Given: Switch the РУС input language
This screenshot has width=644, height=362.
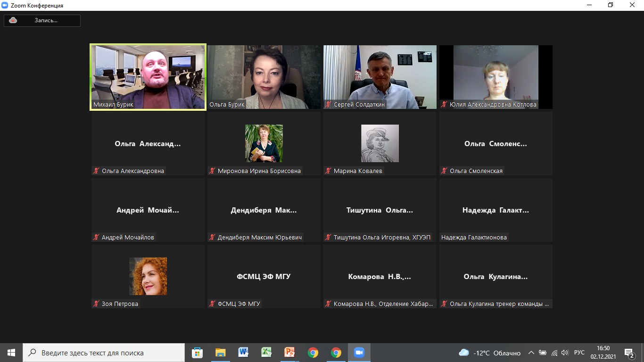Looking at the screenshot, I should (x=579, y=353).
